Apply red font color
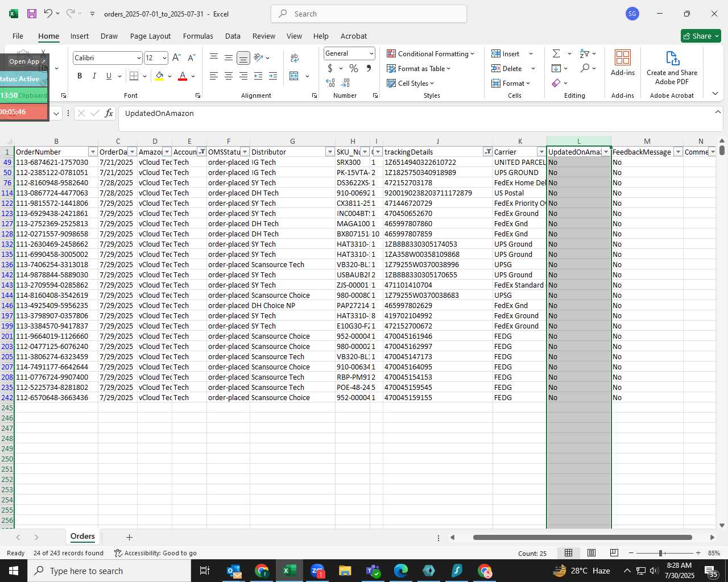The width and height of the screenshot is (728, 582). point(183,76)
